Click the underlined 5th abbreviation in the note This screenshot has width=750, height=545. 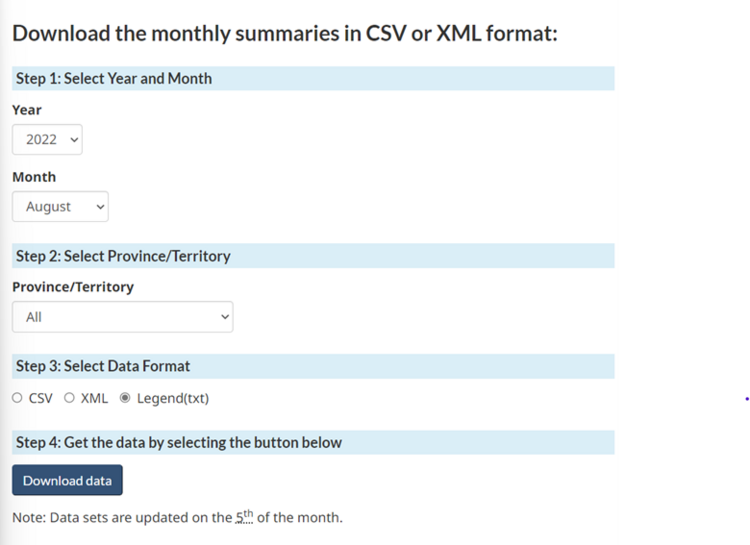[245, 517]
